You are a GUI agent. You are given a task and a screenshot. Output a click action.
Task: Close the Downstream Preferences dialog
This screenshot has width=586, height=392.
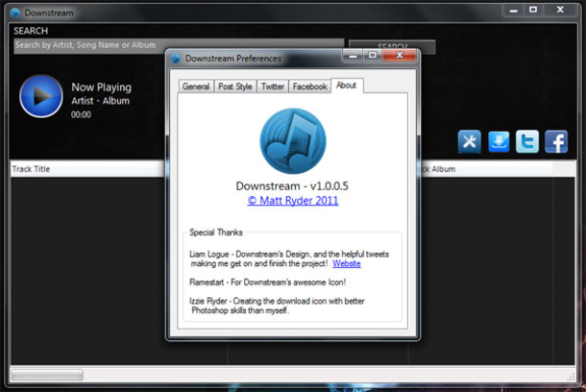pos(400,56)
